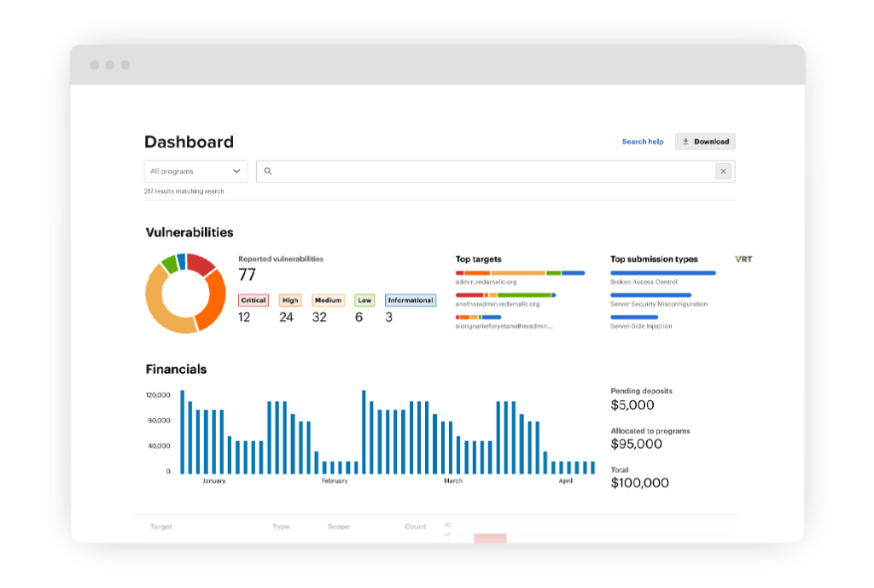Click the donut chart in Vulnerabilities
The image size is (874, 588).
[x=185, y=293]
